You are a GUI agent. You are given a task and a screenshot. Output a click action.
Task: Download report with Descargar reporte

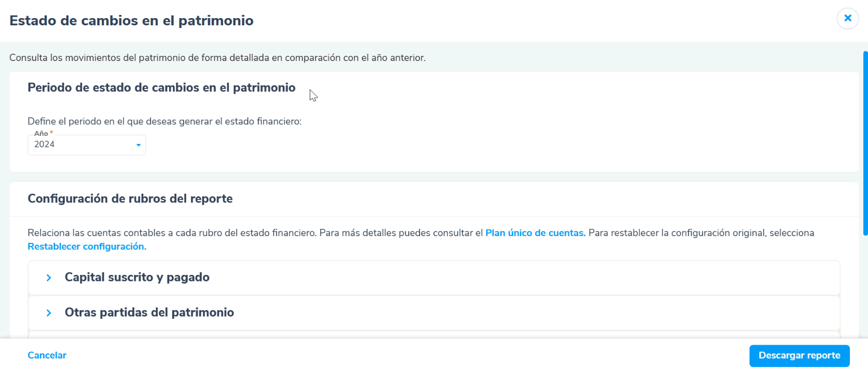pos(799,355)
